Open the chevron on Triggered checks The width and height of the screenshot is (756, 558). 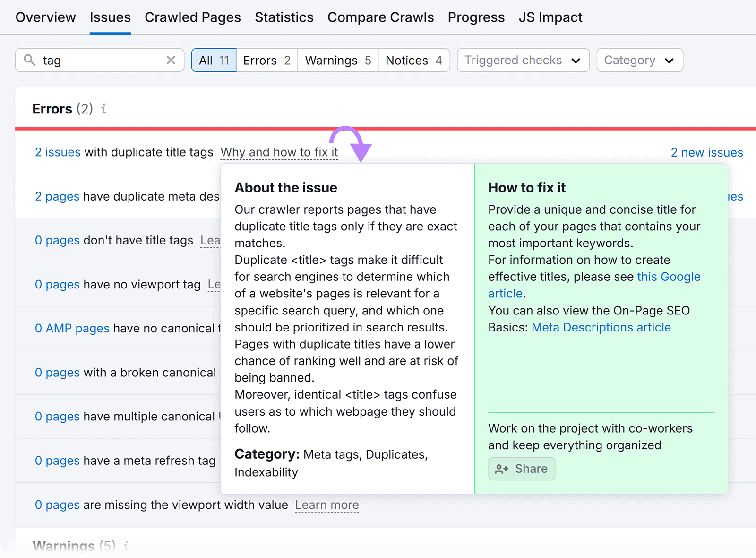576,61
